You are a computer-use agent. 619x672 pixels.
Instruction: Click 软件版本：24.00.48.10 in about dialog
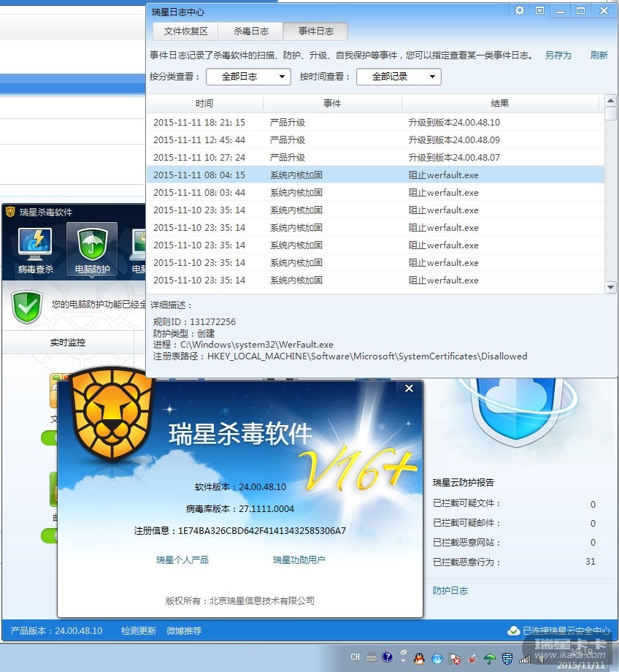[x=240, y=487]
